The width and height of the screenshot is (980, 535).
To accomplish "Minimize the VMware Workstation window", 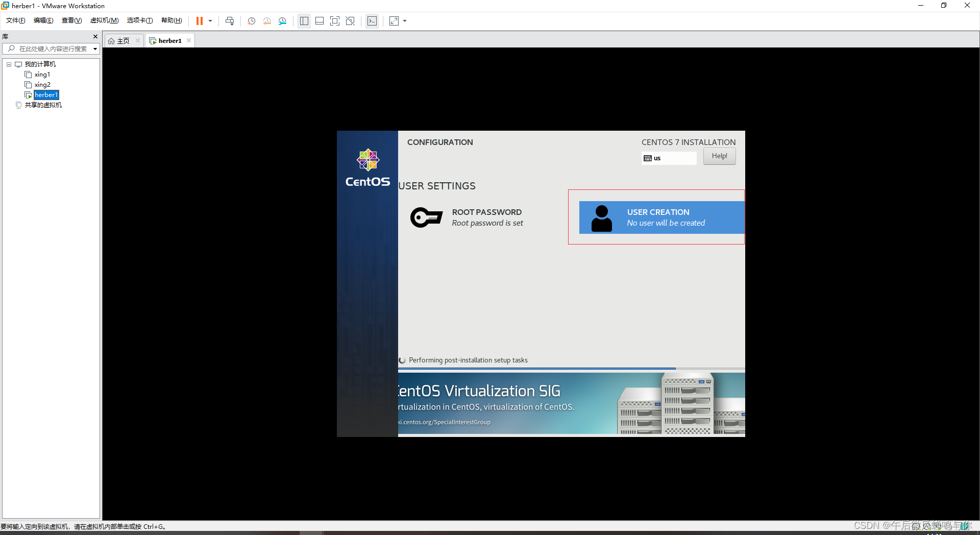I will point(921,6).
